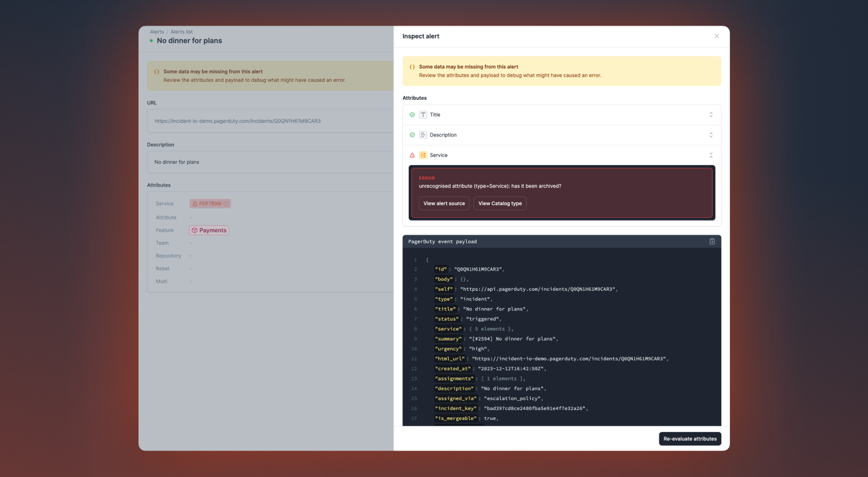Screen dimensions: 868x477
Task: Click the orange Service catalog icon
Action: [423, 155]
